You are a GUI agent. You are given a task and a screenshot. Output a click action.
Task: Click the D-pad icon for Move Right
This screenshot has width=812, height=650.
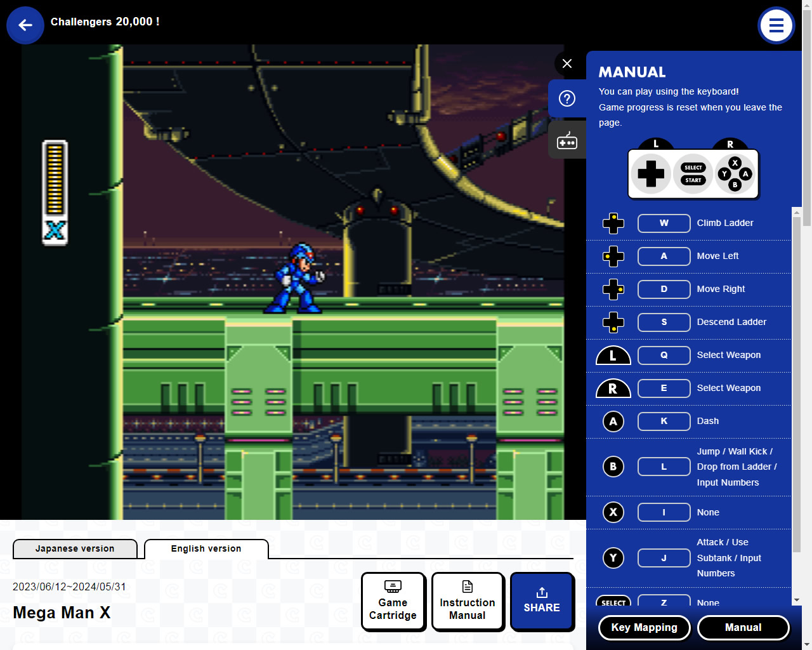point(613,289)
